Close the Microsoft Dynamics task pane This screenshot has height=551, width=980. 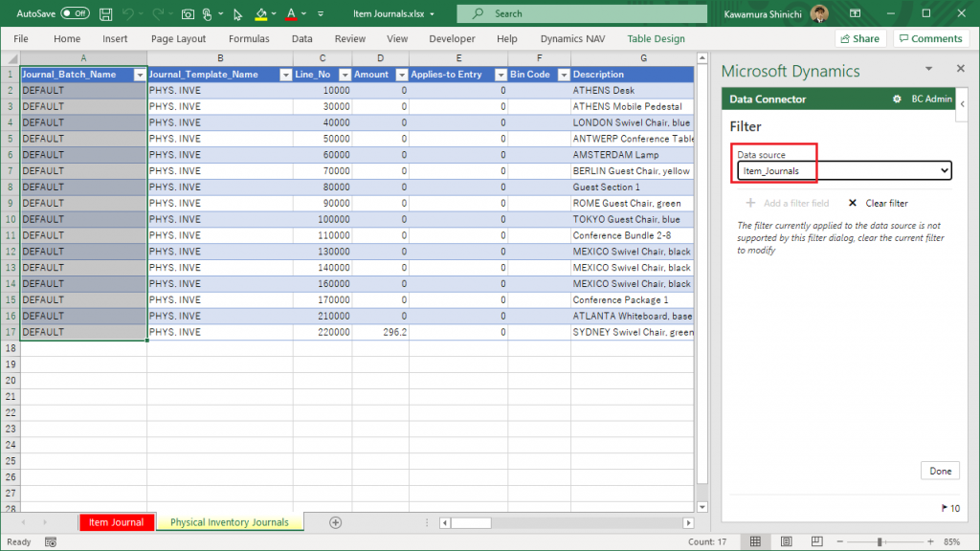pos(961,68)
